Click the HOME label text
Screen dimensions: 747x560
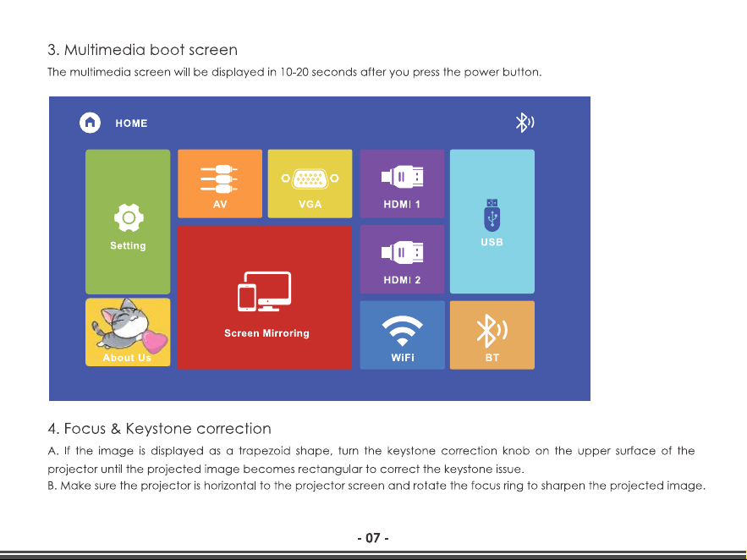(131, 124)
